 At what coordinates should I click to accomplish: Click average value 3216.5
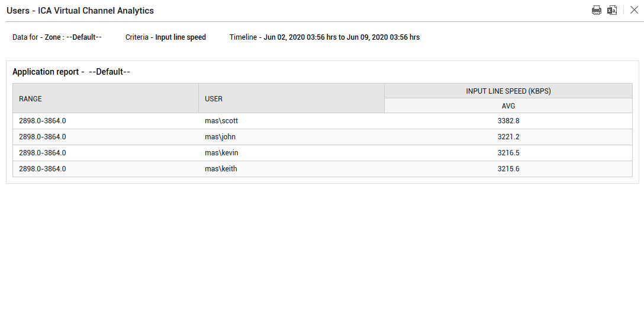point(508,152)
